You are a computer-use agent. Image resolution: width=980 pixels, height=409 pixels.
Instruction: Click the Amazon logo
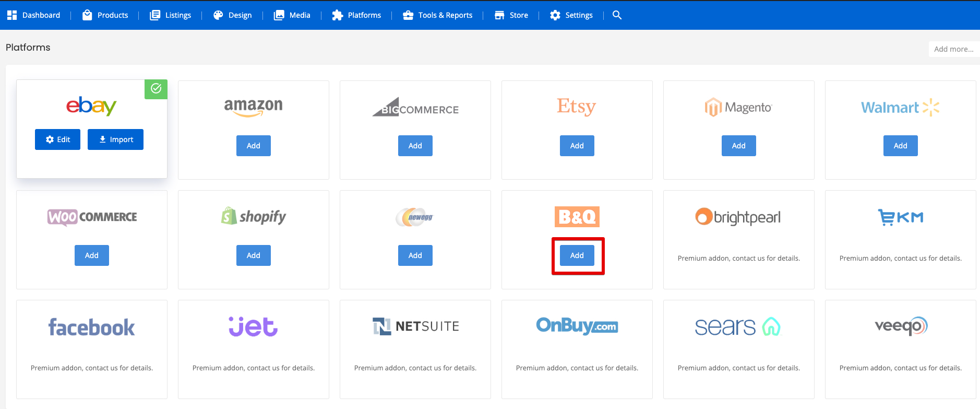click(x=253, y=107)
